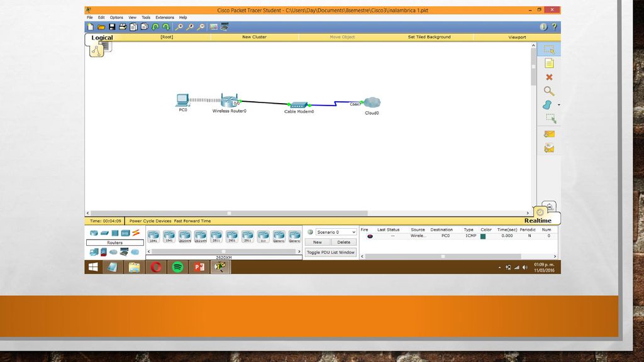Redo the action with green arrow
The image size is (644, 362).
(x=166, y=27)
